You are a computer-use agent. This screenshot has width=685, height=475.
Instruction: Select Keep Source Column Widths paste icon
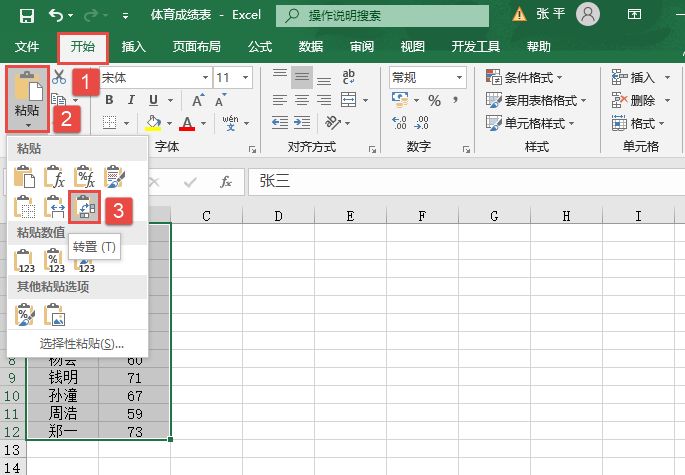point(55,207)
